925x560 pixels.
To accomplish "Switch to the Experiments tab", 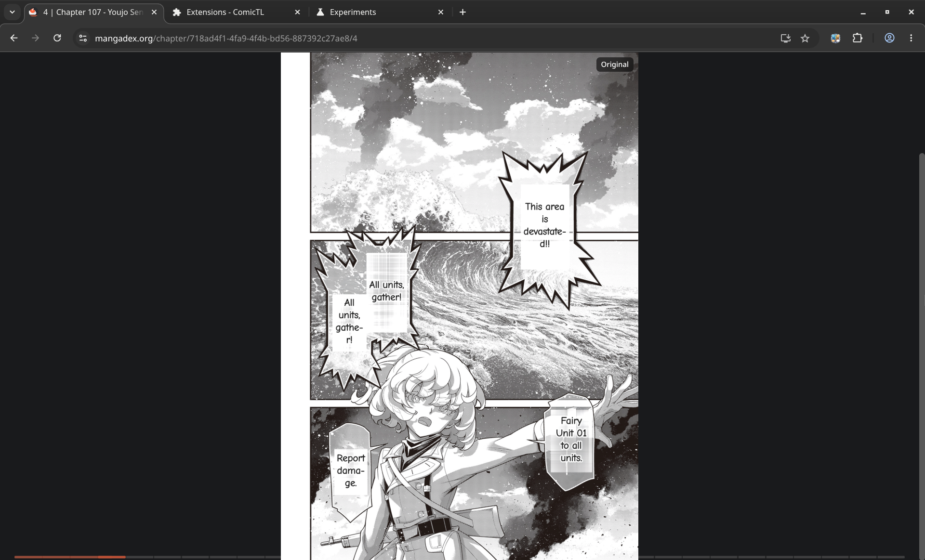I will (x=380, y=12).
